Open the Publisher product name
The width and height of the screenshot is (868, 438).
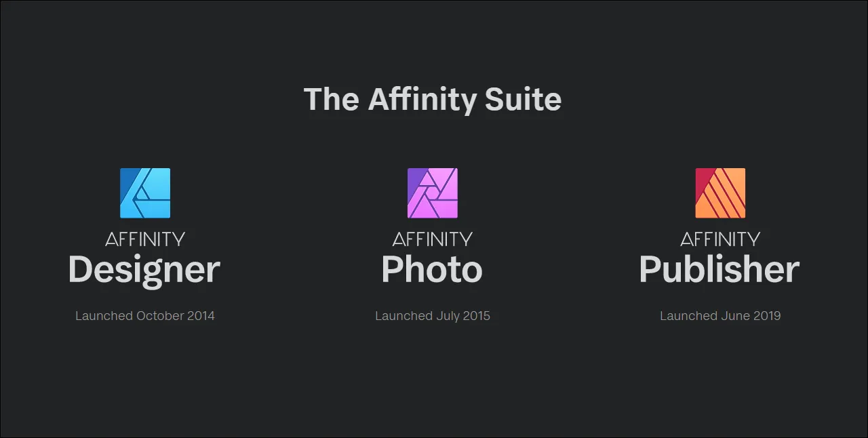719,269
